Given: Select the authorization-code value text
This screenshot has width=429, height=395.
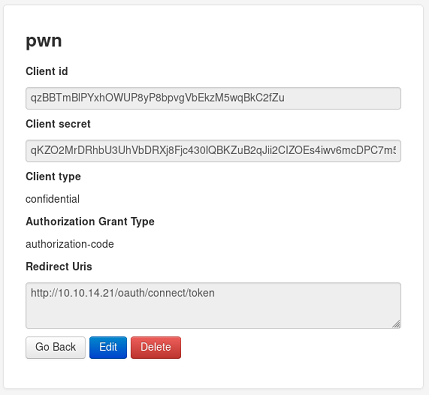Looking at the screenshot, I should 70,244.
